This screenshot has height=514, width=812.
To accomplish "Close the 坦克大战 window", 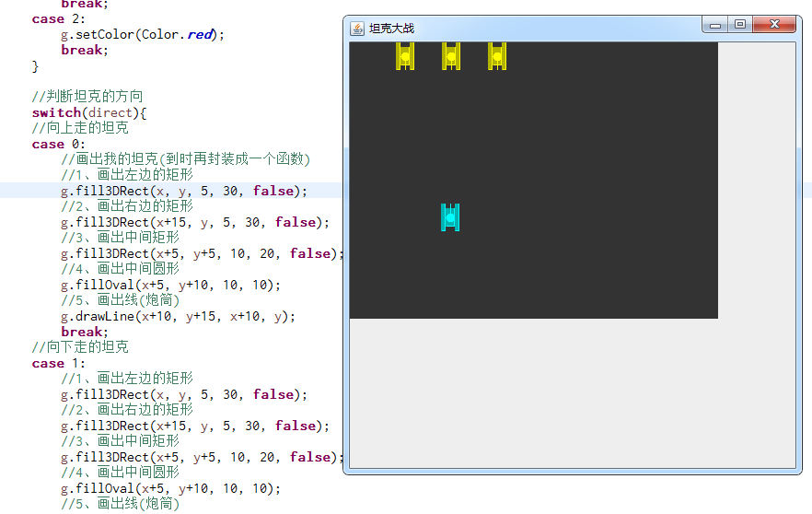I will click(774, 24).
